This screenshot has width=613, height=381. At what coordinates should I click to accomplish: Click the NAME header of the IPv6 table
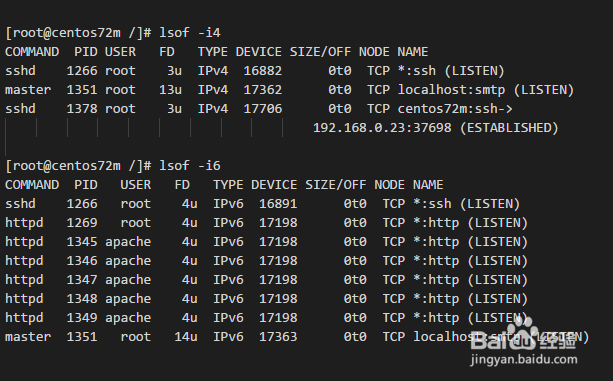click(428, 185)
